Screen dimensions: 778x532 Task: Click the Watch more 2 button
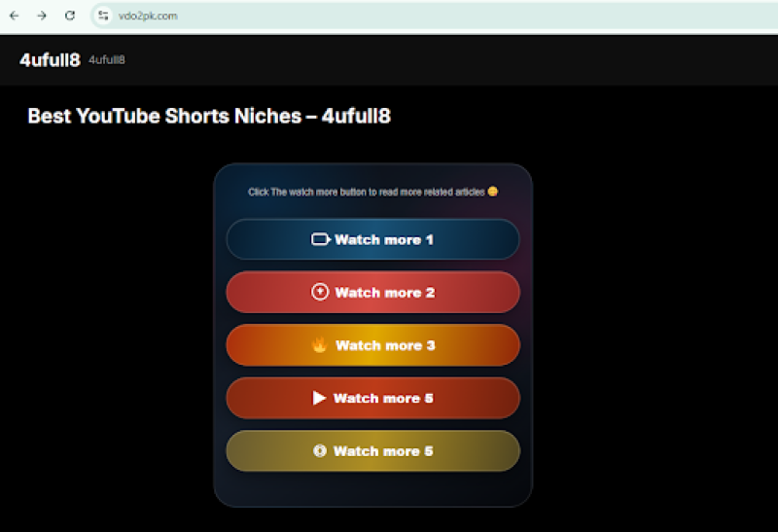pyautogui.click(x=372, y=293)
